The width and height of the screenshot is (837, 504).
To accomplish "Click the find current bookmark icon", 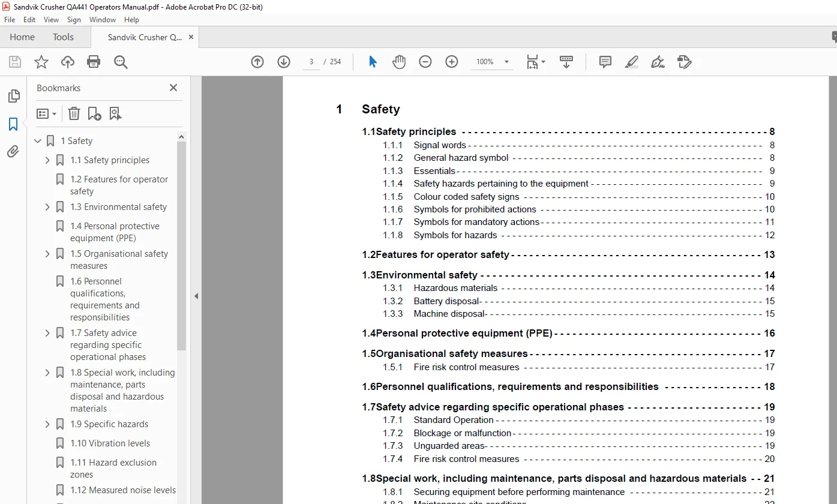I will [115, 113].
